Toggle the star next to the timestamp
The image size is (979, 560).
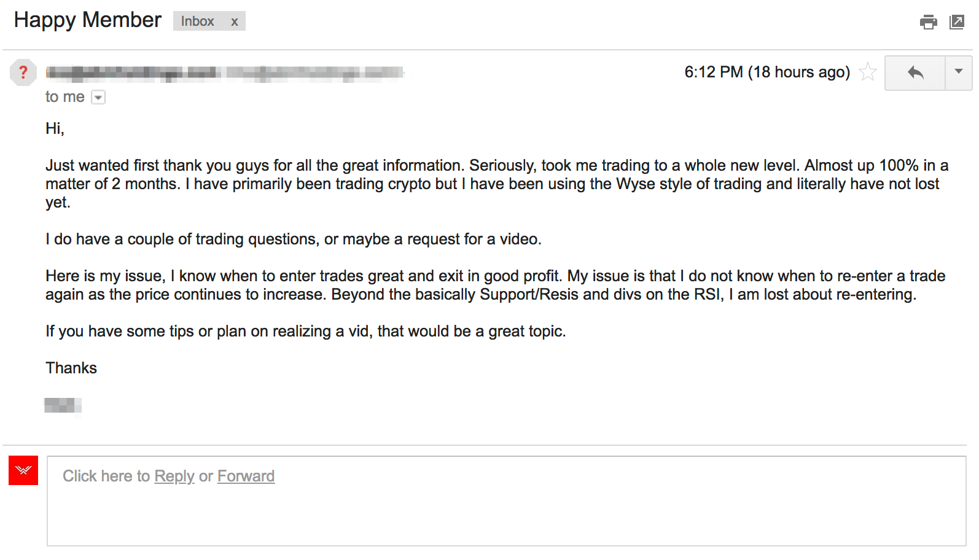click(868, 72)
